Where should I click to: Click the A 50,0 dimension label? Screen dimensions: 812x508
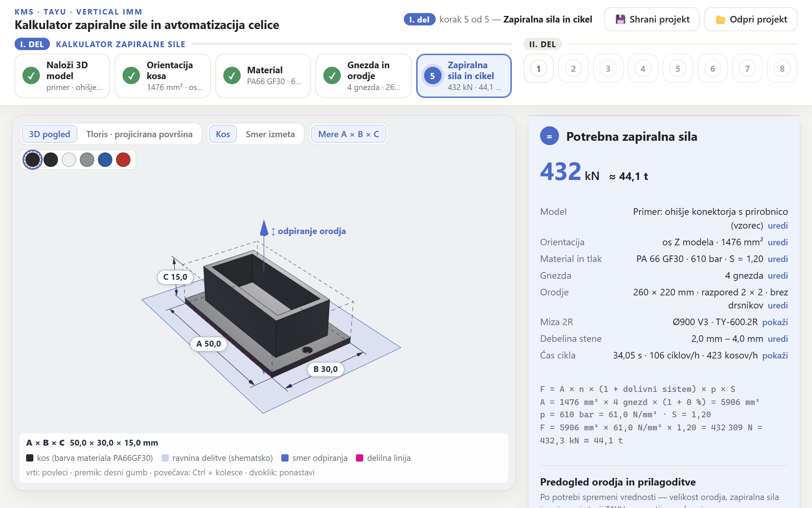[208, 344]
